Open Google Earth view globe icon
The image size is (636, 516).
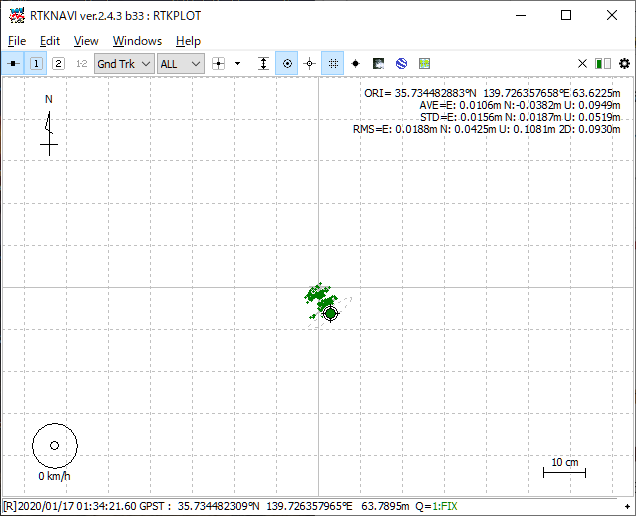point(401,63)
